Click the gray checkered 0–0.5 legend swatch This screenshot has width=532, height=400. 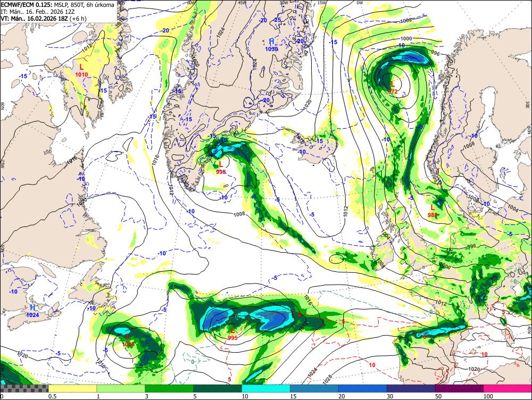coord(24,388)
